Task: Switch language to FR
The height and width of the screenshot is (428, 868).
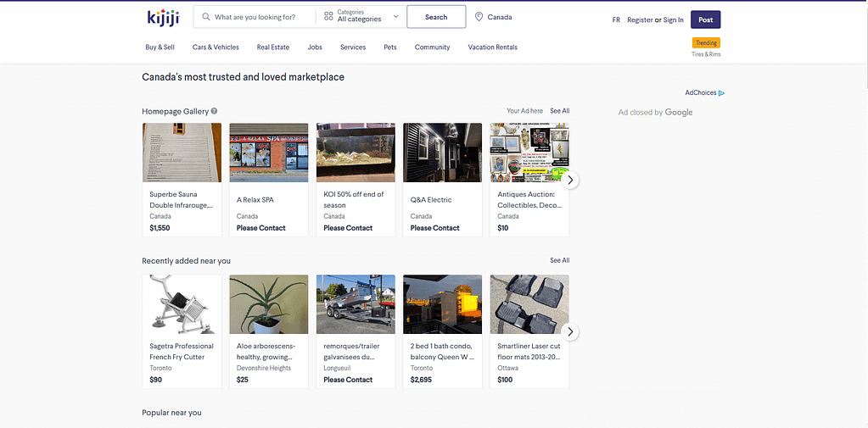Action: [x=616, y=19]
